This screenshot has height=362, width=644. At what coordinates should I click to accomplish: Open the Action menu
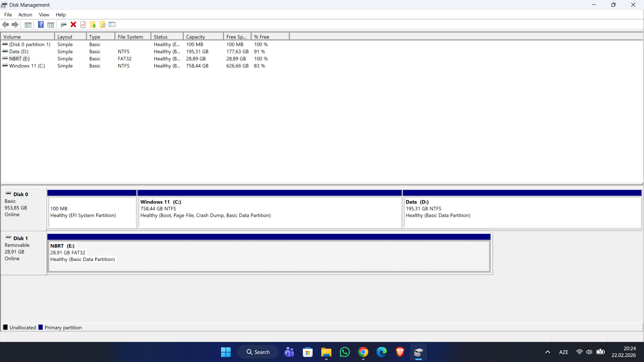(25, 15)
